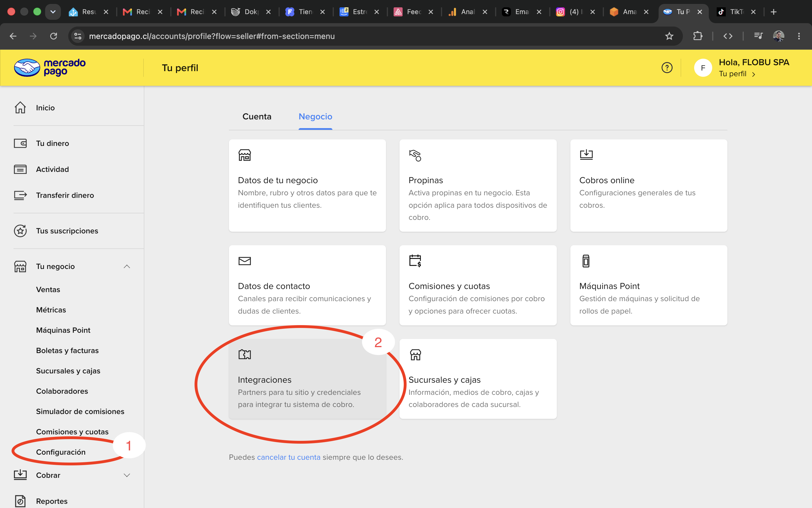Screen dimensions: 812x508
Task: Click the browser address bar URL
Action: (212, 36)
